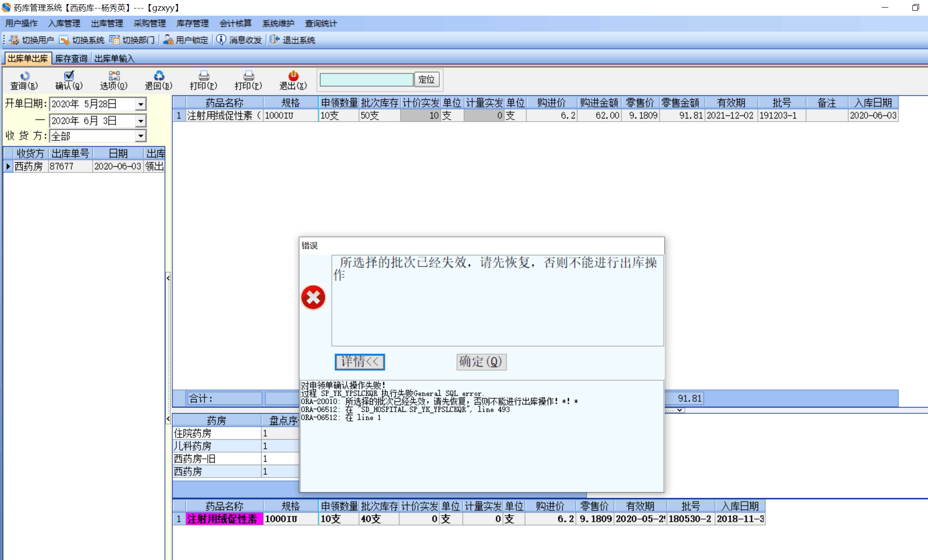This screenshot has height=560, width=928.
Task: Click the 查询(R) refresh icon
Action: 25,76
